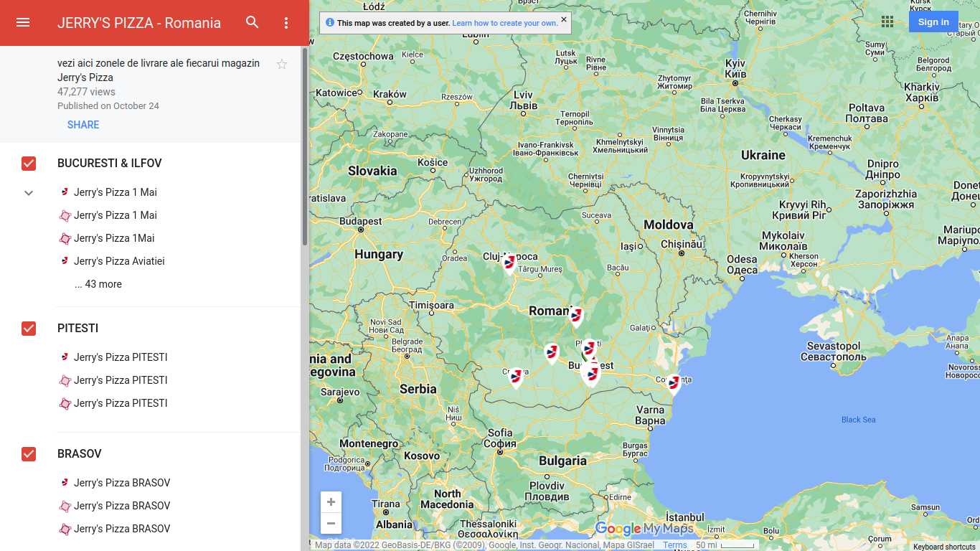Click the 'Hungary' label on map
This screenshot has width=980, height=551.
point(379,254)
